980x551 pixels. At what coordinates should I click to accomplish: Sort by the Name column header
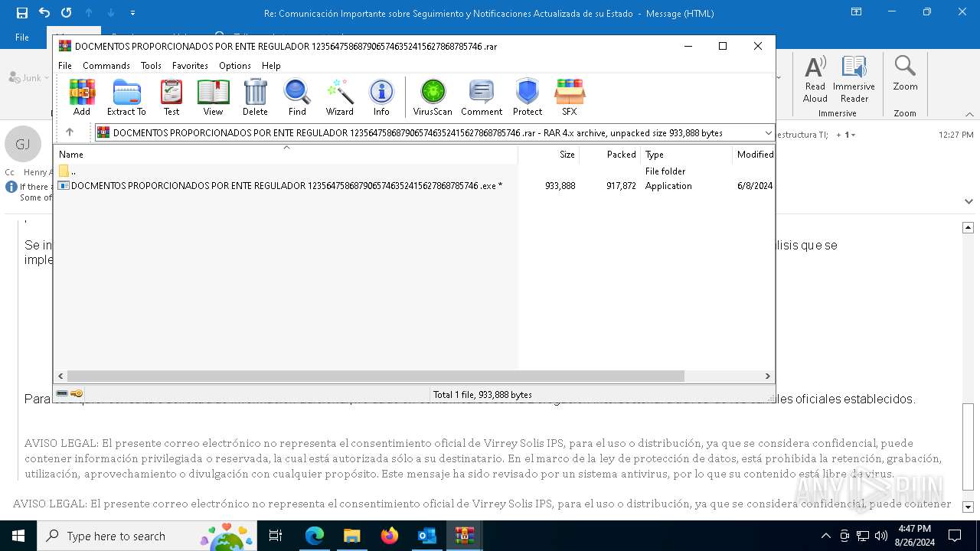tap(286, 154)
